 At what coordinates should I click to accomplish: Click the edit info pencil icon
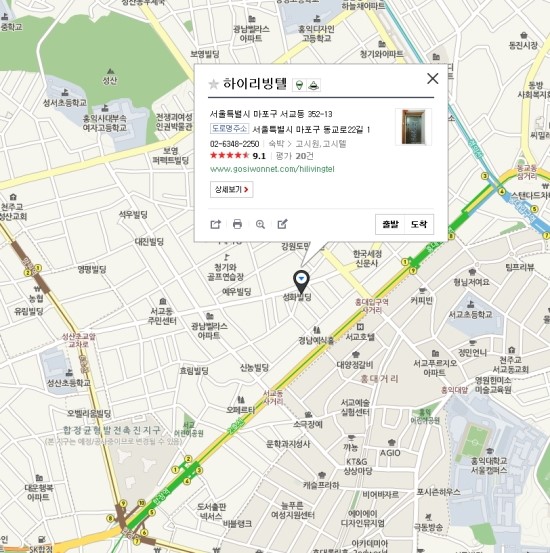[283, 224]
